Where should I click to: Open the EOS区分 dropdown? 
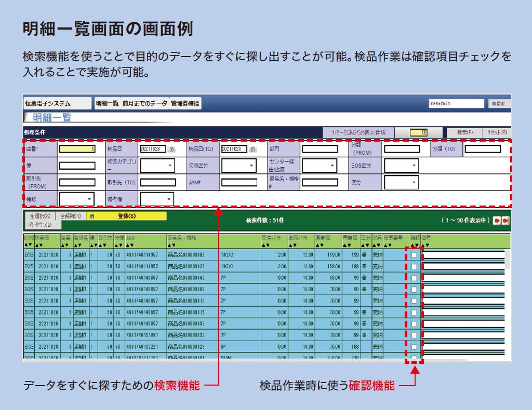402,166
